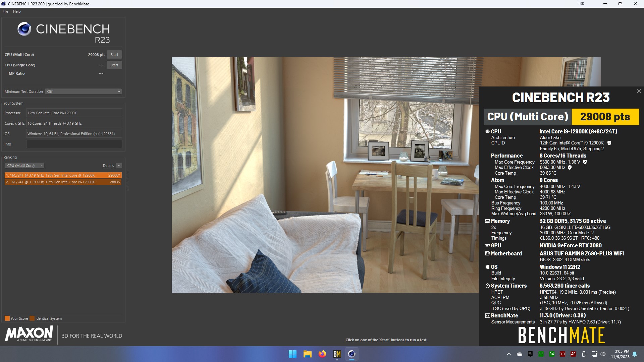
Task: Close the BenchMate result overlay
Action: tap(639, 91)
